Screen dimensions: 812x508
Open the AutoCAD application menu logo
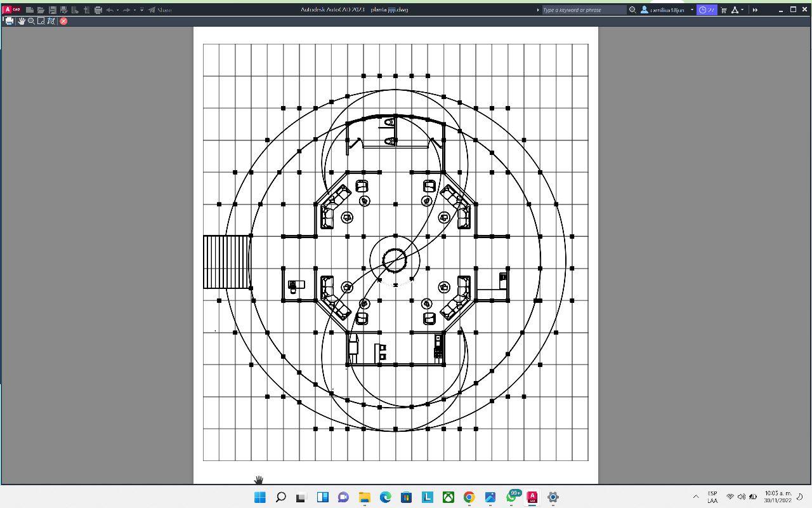11,10
